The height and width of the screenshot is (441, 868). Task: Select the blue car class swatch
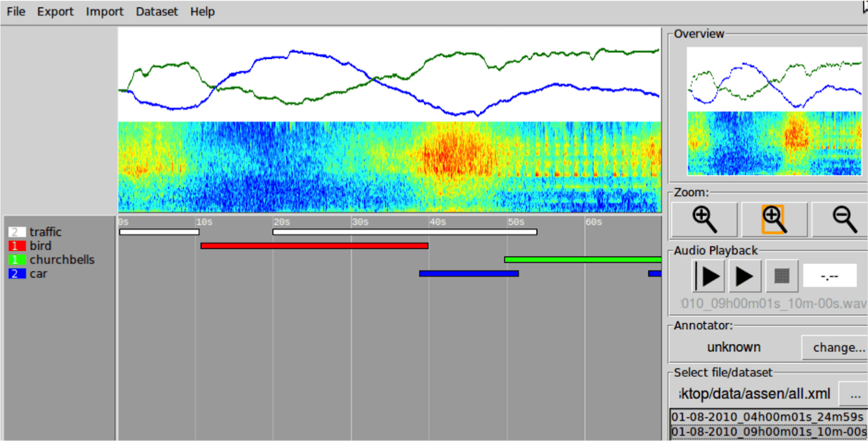(x=17, y=274)
